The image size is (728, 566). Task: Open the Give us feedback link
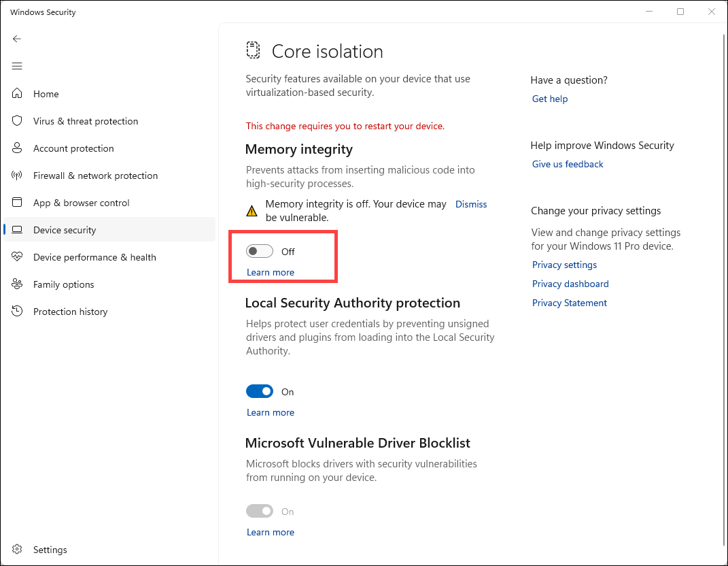[568, 165]
